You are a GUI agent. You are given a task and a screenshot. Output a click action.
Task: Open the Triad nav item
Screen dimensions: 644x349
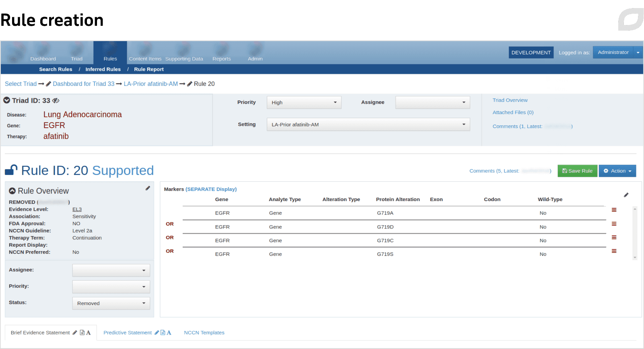[x=76, y=53]
